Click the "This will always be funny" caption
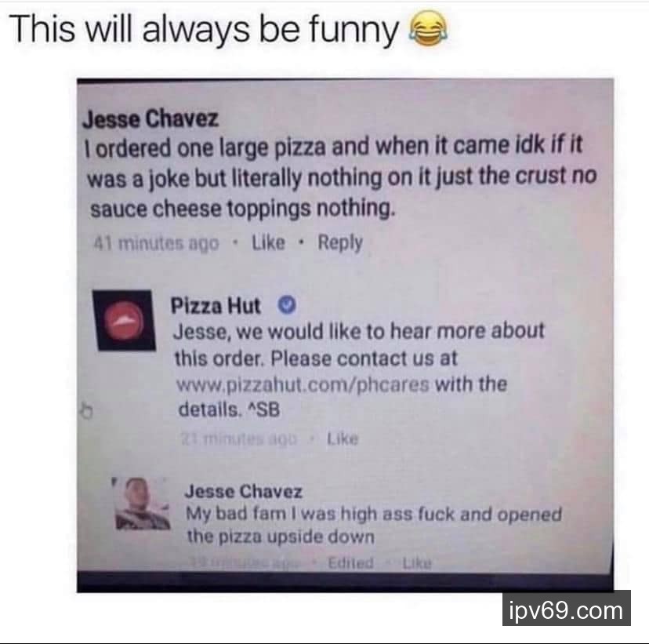The width and height of the screenshot is (649, 644). (x=204, y=30)
